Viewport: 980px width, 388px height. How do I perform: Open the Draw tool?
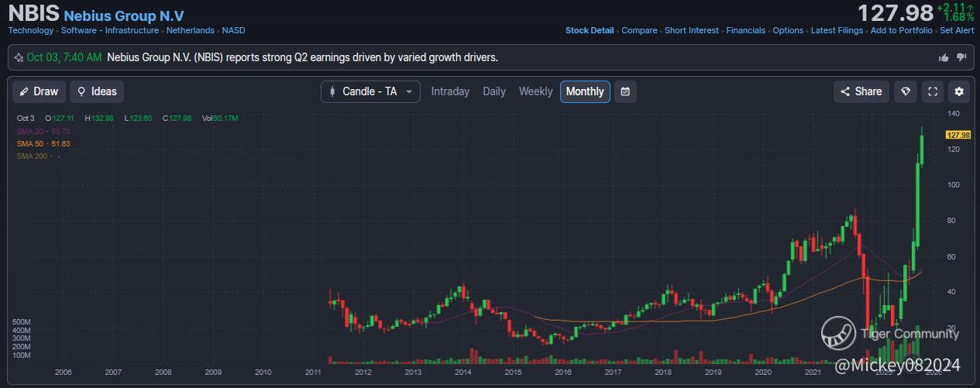click(40, 91)
